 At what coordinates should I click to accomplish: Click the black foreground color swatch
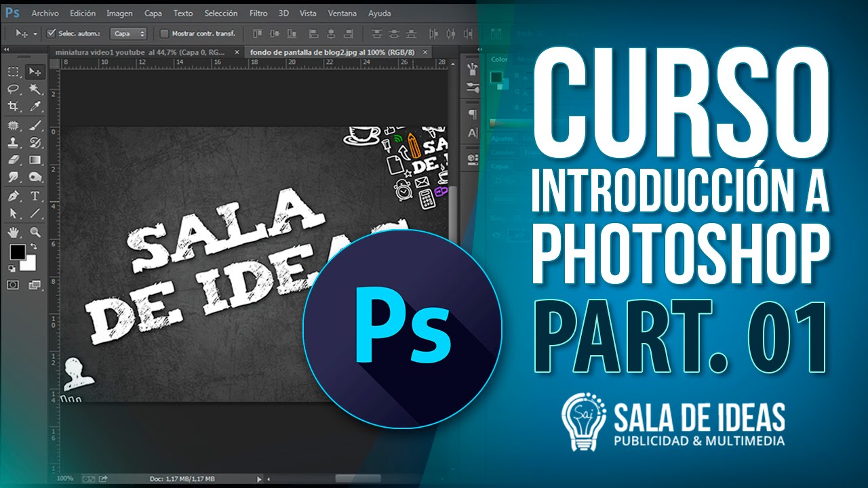pos(16,251)
